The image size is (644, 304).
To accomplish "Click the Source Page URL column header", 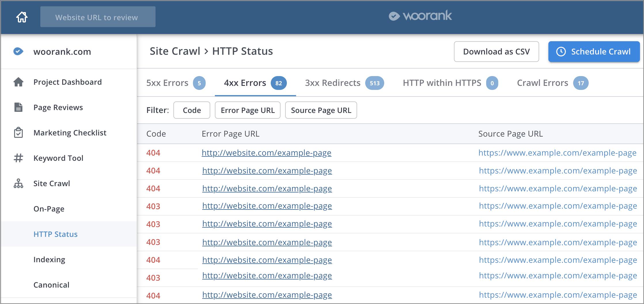I will coord(511,134).
